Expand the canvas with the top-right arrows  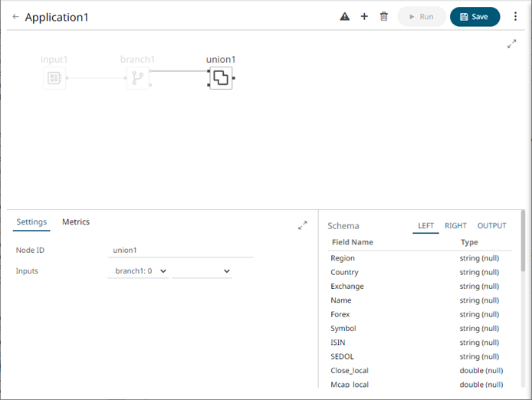(512, 44)
